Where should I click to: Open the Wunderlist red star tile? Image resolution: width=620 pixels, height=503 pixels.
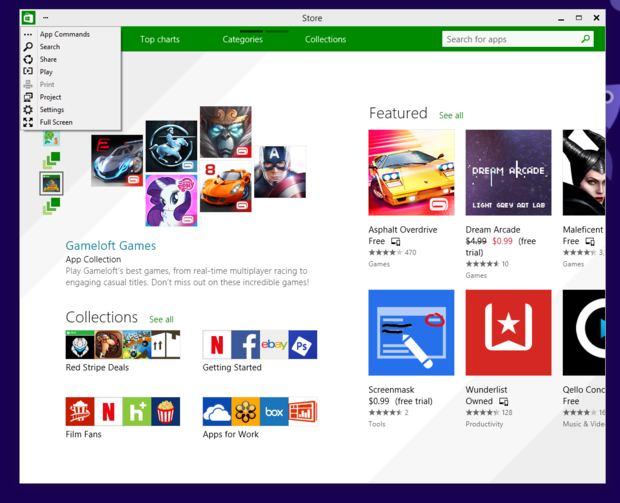pos(508,333)
